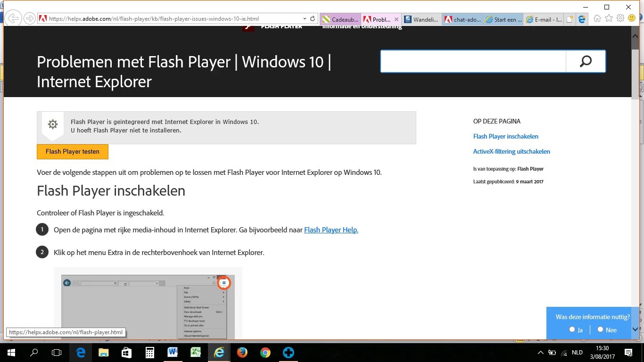Open the Flash Player Help link
Image resolution: width=644 pixels, height=362 pixels.
pos(331,230)
